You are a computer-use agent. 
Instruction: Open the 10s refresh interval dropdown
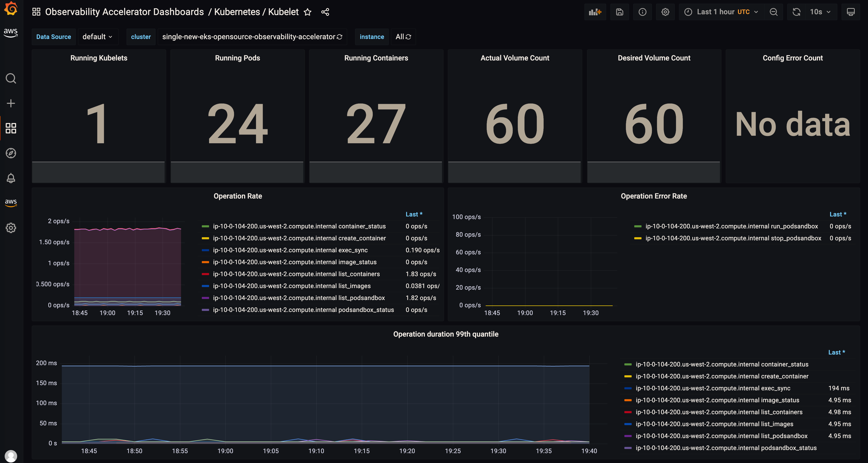click(820, 12)
